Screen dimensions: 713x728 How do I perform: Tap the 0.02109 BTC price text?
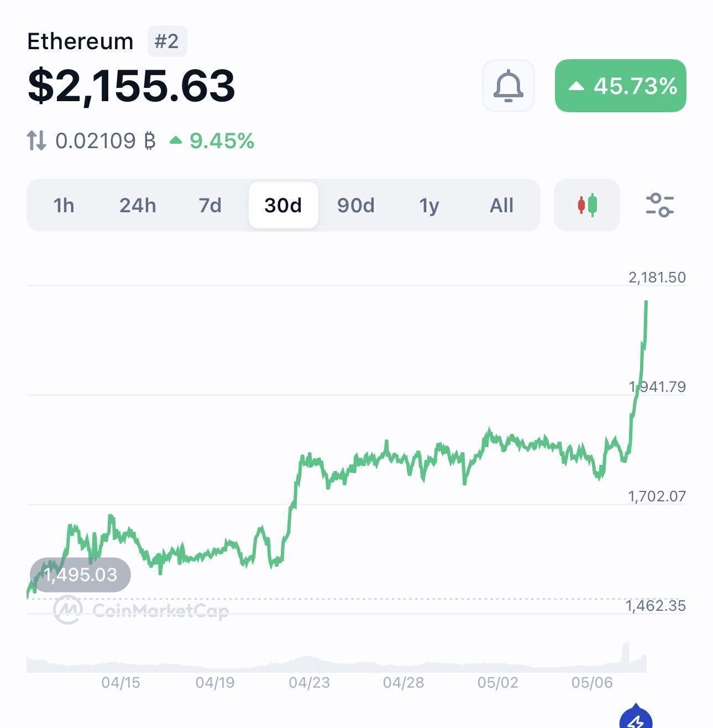pyautogui.click(x=105, y=141)
